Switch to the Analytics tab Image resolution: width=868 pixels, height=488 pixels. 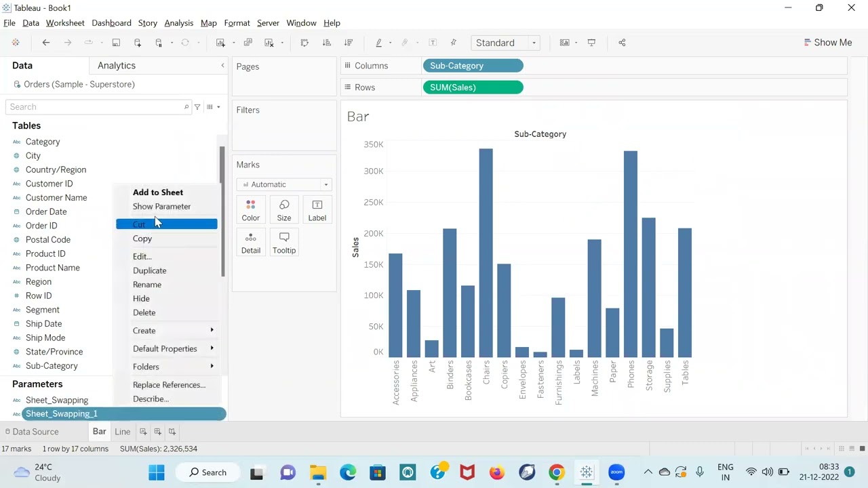point(117,66)
